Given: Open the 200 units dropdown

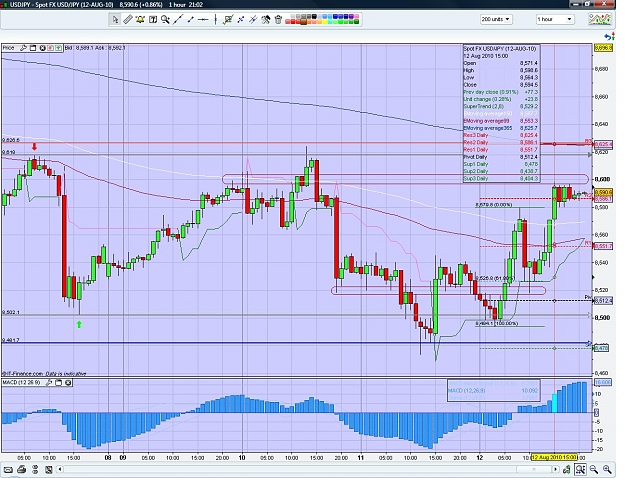Looking at the screenshot, I should [496, 19].
